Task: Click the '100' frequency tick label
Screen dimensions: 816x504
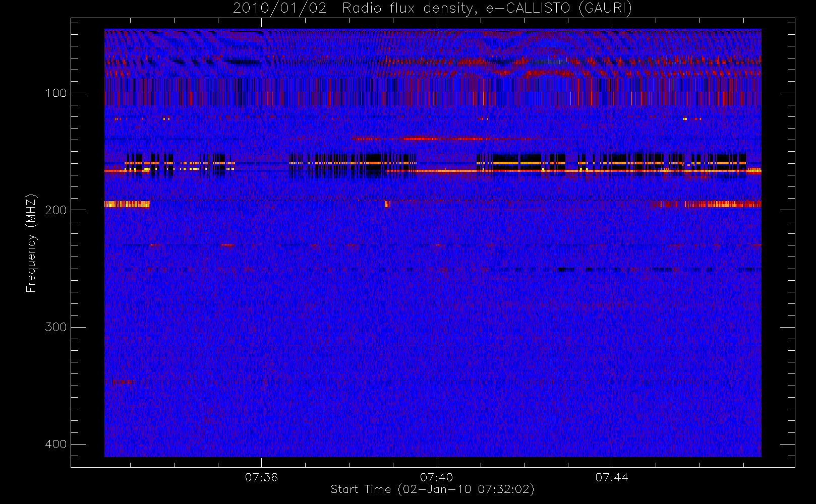Action: pyautogui.click(x=56, y=93)
